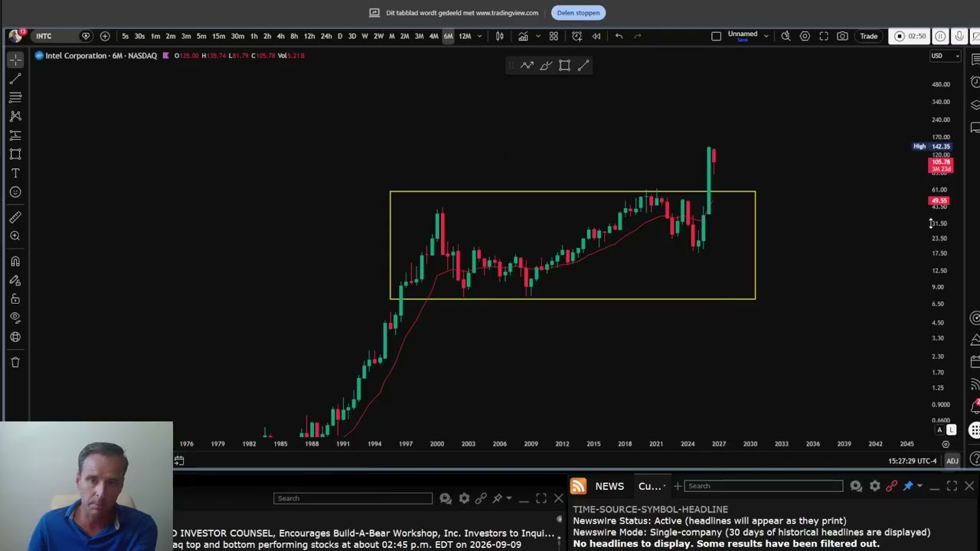The height and width of the screenshot is (551, 980).
Task: Start bar replay mode
Action: point(596,36)
